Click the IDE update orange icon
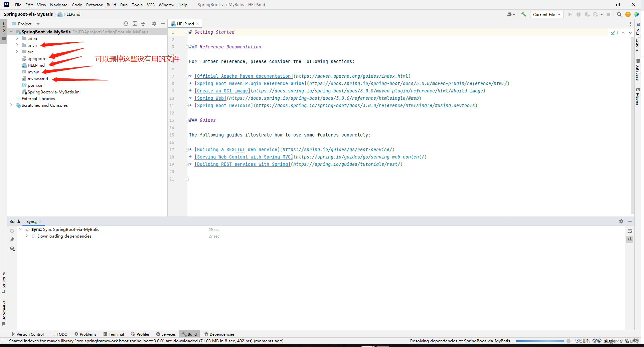Image resolution: width=644 pixels, height=347 pixels. click(x=628, y=14)
